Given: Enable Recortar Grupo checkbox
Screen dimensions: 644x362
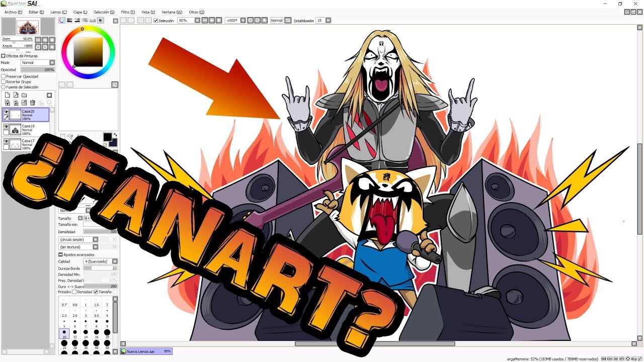Looking at the screenshot, I should (3, 81).
